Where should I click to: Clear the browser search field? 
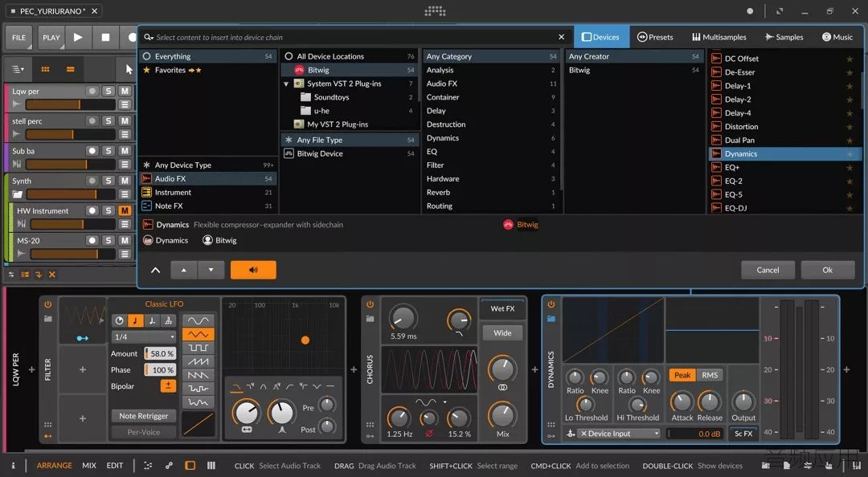[x=561, y=36]
